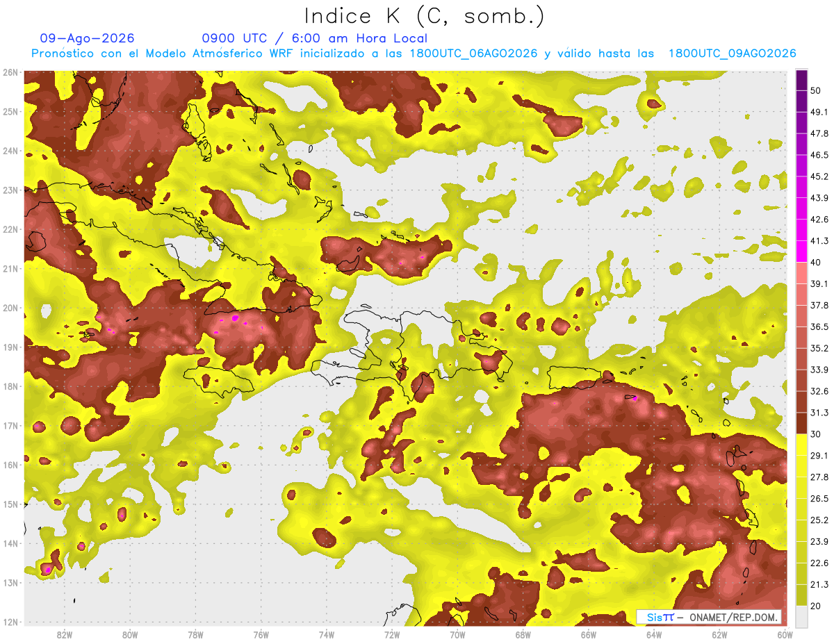Click the gray swatch below 20 in legend
This screenshot has height=644, width=834.
coord(801,616)
